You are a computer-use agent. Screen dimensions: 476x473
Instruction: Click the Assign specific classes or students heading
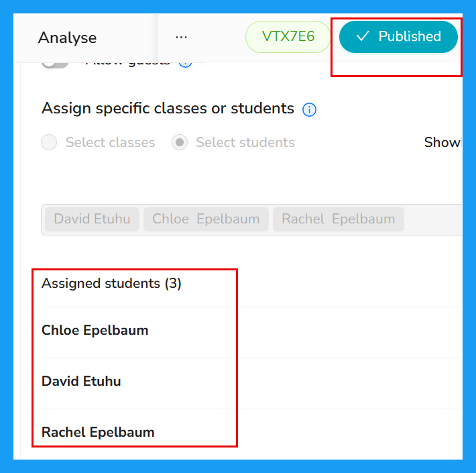[x=168, y=109]
